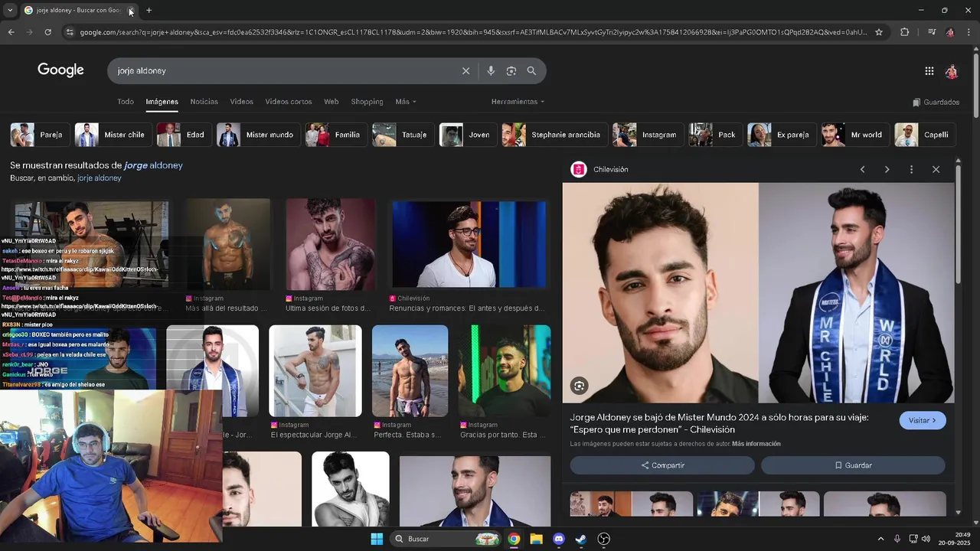Image resolution: width=980 pixels, height=551 pixels.
Task: Switch to the Videos tab
Action: point(242,102)
